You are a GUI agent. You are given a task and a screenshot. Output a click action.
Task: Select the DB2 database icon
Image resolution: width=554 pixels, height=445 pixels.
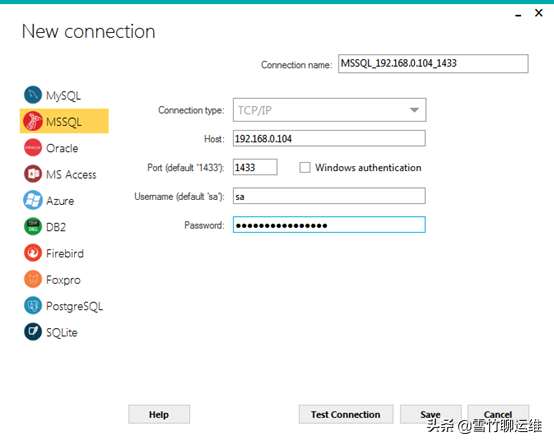click(x=33, y=227)
